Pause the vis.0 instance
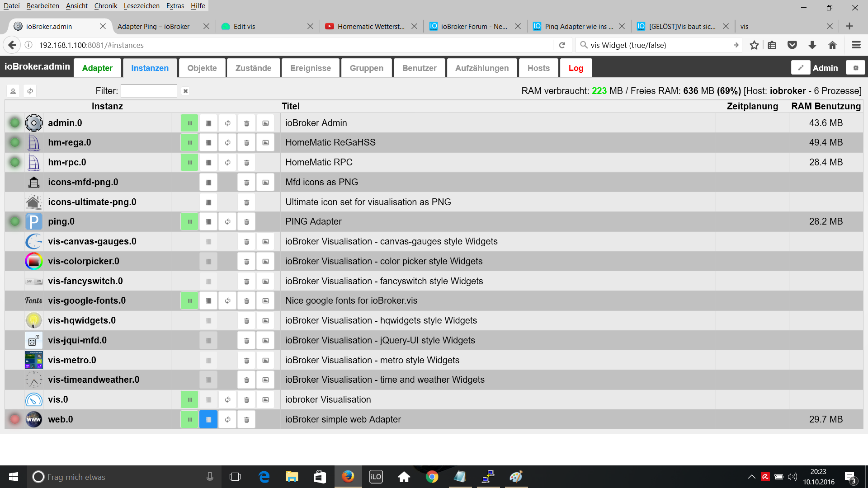Image resolution: width=868 pixels, height=488 pixels. (x=189, y=399)
